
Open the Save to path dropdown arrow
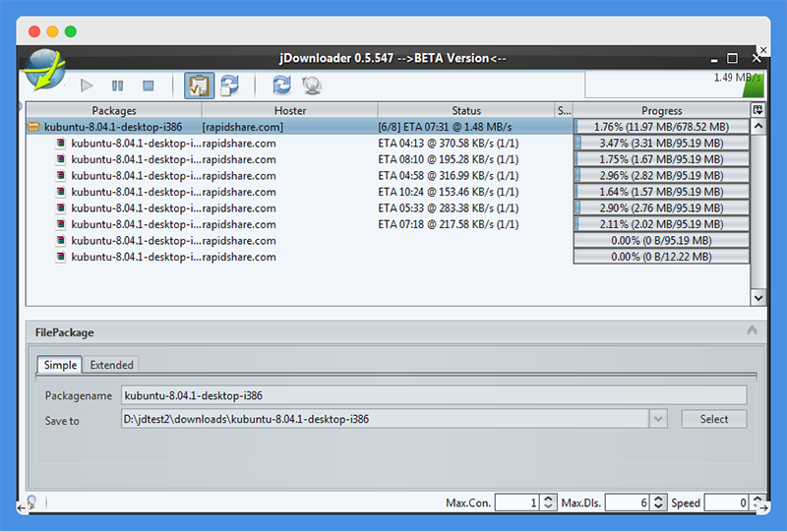coord(658,419)
